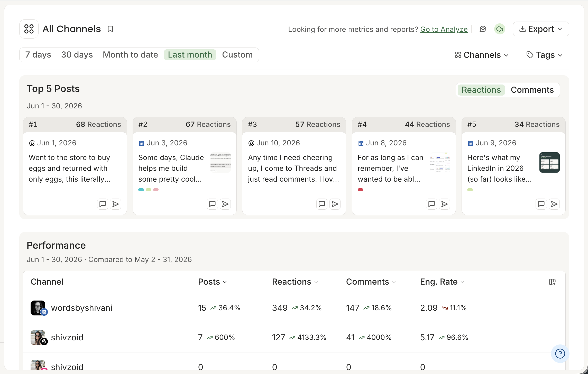The height and width of the screenshot is (374, 588).
Task: Click the teal tag dot on post #2
Action: coord(141,190)
